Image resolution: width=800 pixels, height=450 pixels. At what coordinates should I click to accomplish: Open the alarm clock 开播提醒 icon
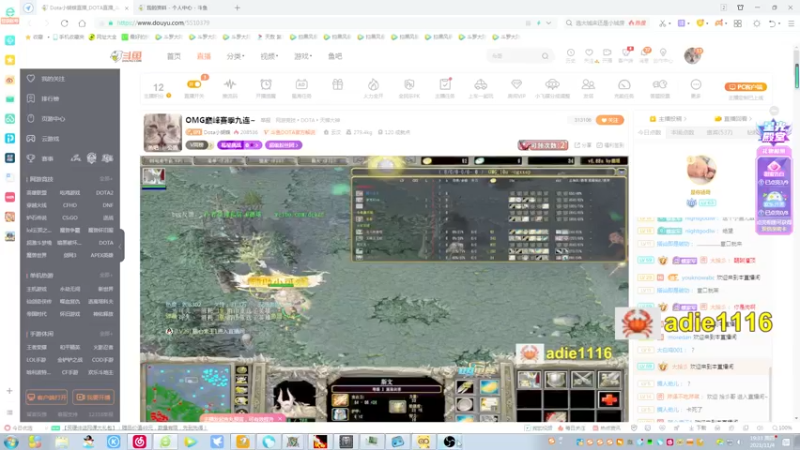266,84
